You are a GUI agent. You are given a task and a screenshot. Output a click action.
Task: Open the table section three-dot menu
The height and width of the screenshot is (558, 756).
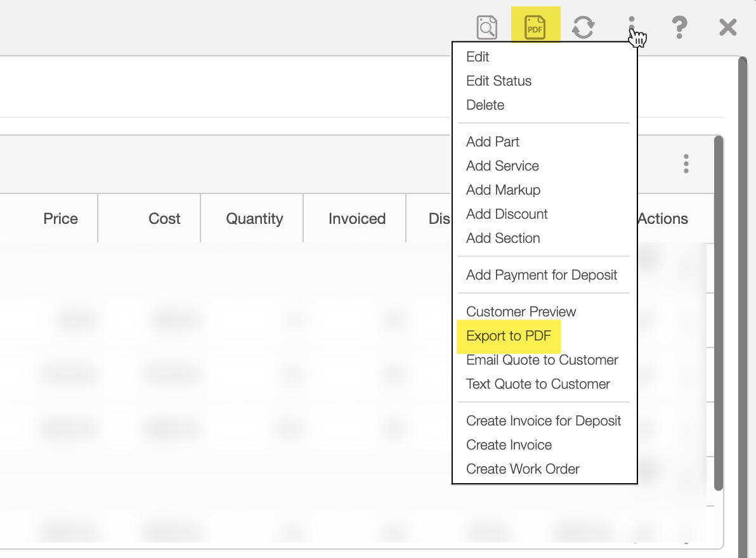tap(686, 164)
